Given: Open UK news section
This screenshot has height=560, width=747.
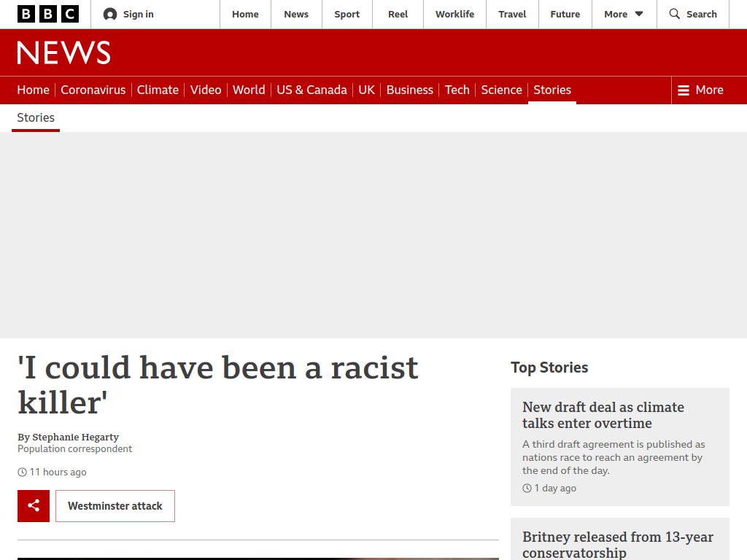Looking at the screenshot, I should (x=366, y=90).
